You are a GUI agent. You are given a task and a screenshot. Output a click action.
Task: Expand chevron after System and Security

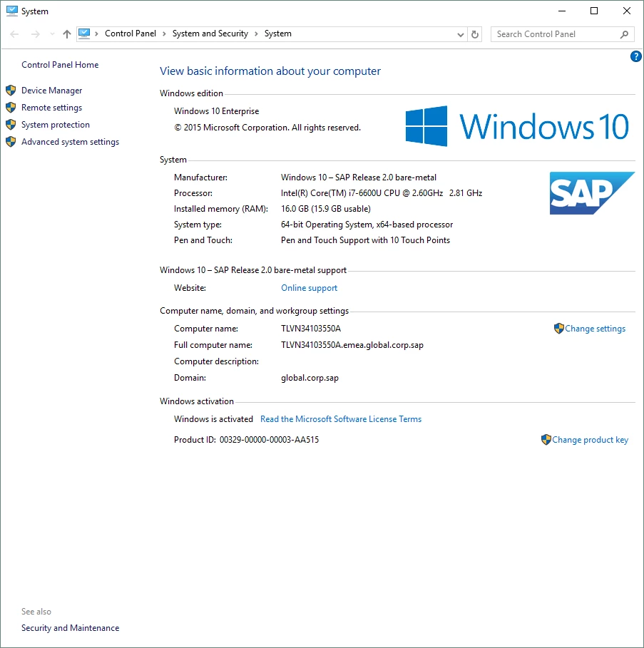click(x=256, y=34)
